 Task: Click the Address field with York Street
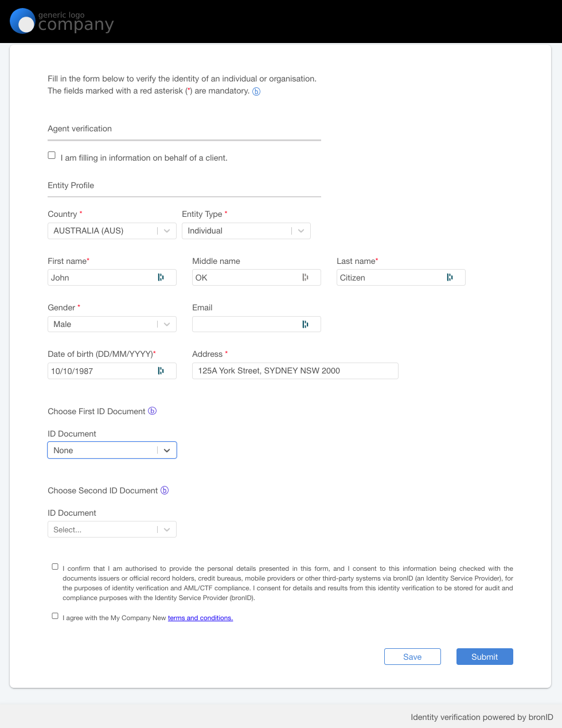click(295, 371)
